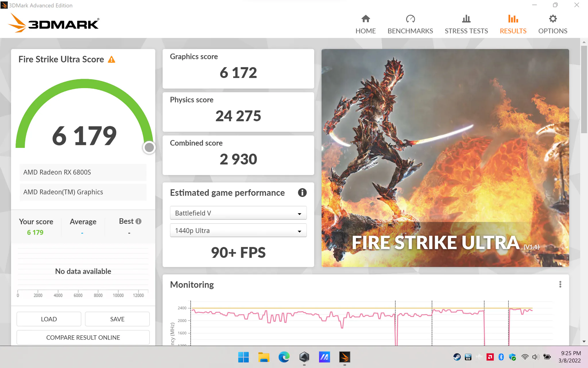Click the Graphics score card
The width and height of the screenshot is (588, 368).
pos(238,69)
